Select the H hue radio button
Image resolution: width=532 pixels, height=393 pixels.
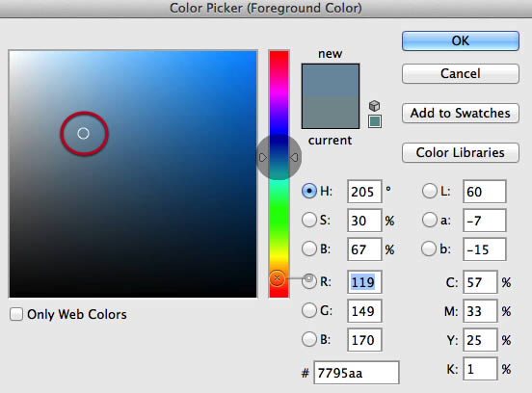pyautogui.click(x=309, y=192)
